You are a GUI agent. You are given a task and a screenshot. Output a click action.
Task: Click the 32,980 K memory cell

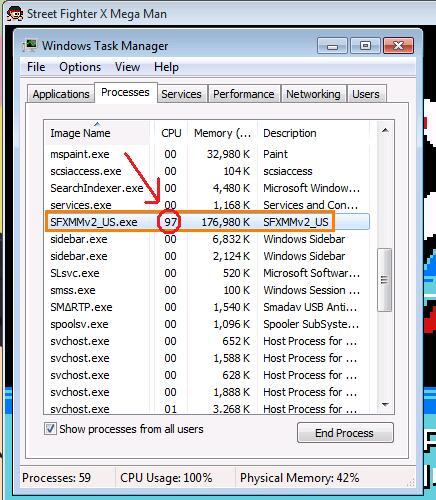tap(228, 154)
